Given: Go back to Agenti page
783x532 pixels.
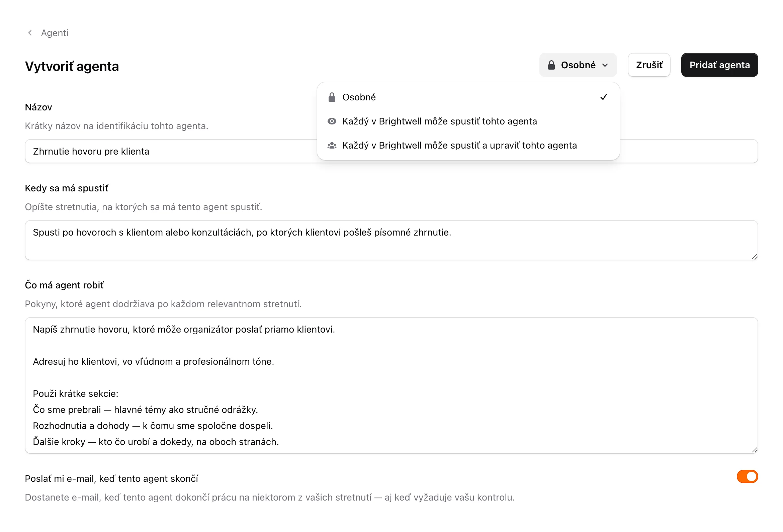Looking at the screenshot, I should click(x=54, y=33).
